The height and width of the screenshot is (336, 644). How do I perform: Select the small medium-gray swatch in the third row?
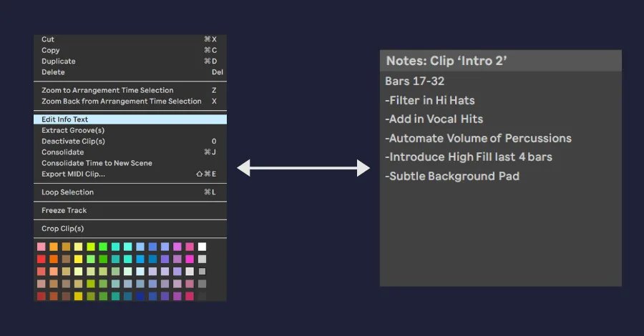pyautogui.click(x=202, y=271)
